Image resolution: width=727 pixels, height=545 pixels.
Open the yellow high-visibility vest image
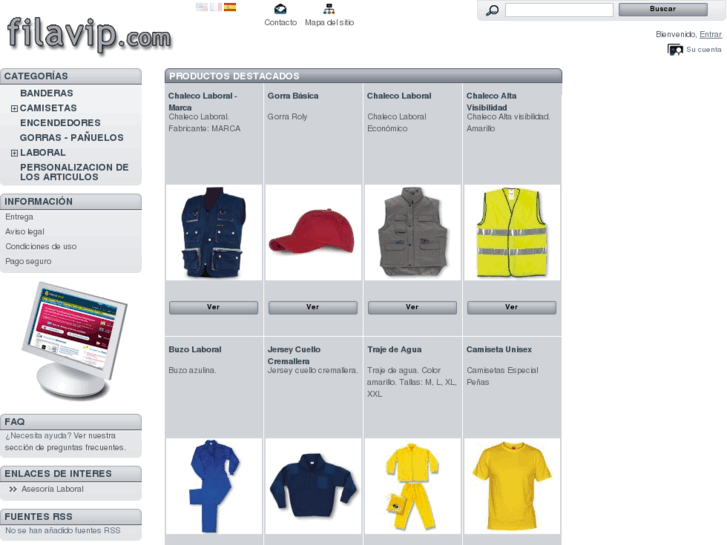tap(512, 232)
